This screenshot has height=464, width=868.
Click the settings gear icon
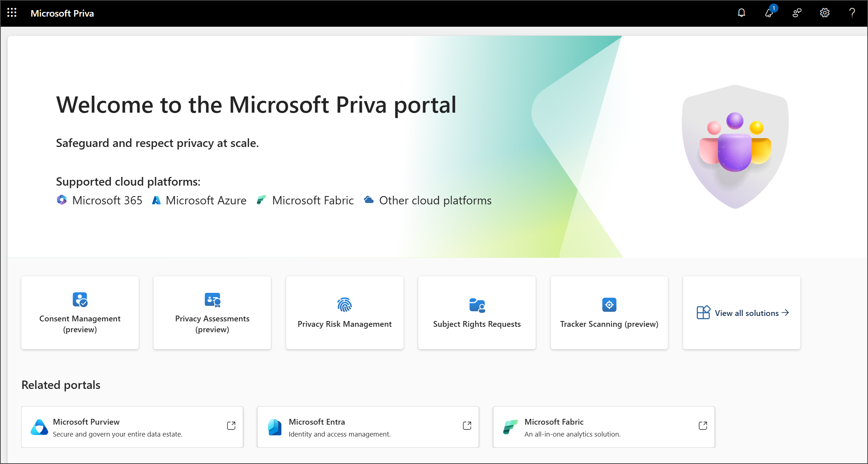click(x=824, y=13)
